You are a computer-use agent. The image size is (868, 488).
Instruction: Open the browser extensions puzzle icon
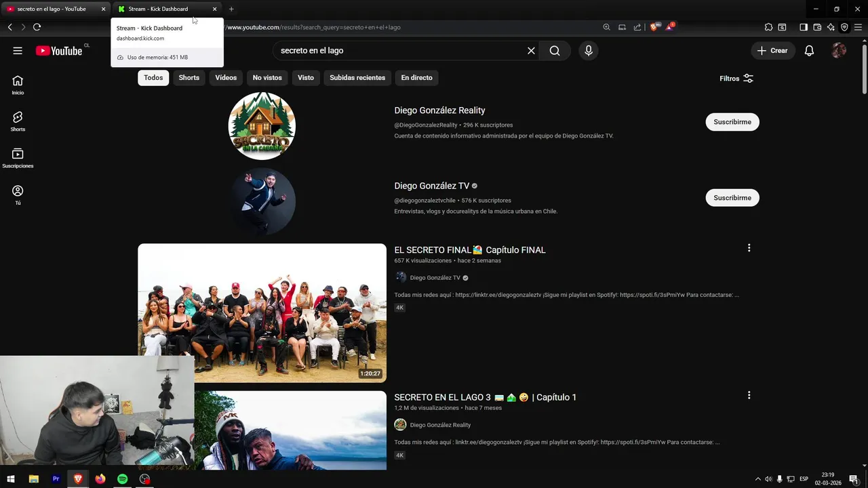768,27
